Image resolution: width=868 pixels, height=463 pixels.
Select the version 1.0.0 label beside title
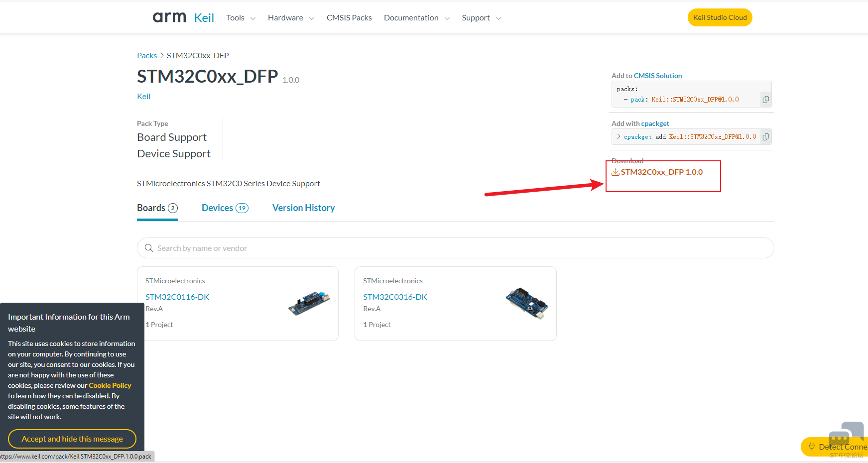pyautogui.click(x=291, y=80)
